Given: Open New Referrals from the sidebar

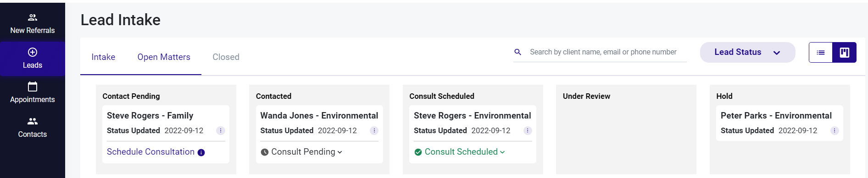Looking at the screenshot, I should (x=32, y=23).
